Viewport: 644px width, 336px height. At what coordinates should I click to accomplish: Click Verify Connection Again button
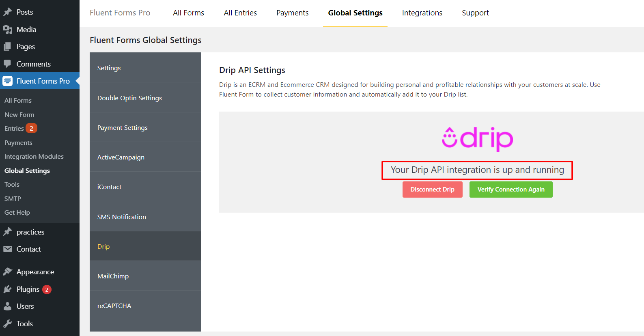point(511,190)
